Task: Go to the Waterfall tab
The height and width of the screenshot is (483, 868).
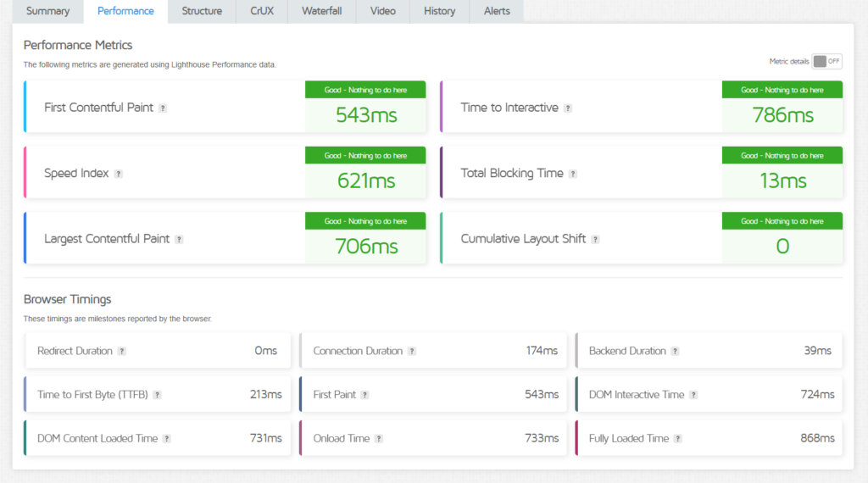Action: tap(321, 11)
